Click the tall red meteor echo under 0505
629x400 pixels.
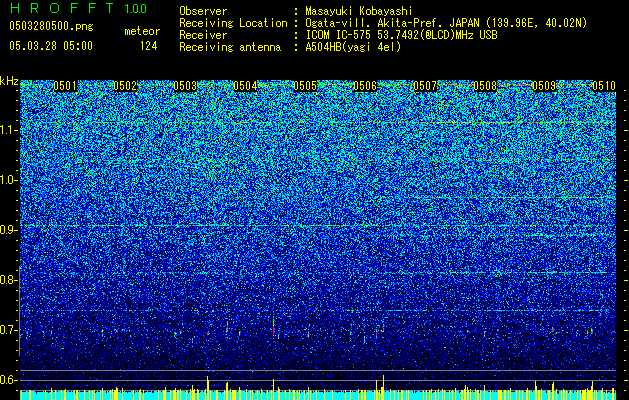(x=274, y=326)
